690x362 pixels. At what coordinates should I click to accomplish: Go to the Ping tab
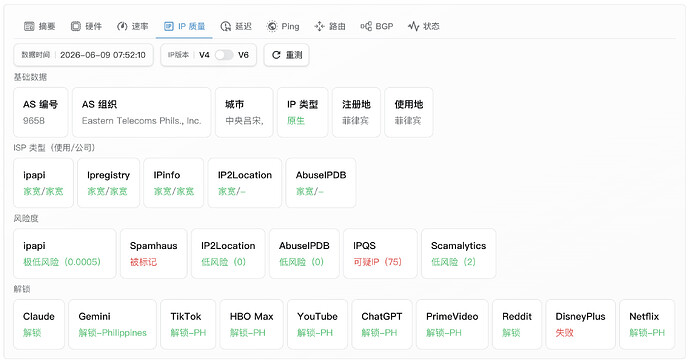click(283, 26)
